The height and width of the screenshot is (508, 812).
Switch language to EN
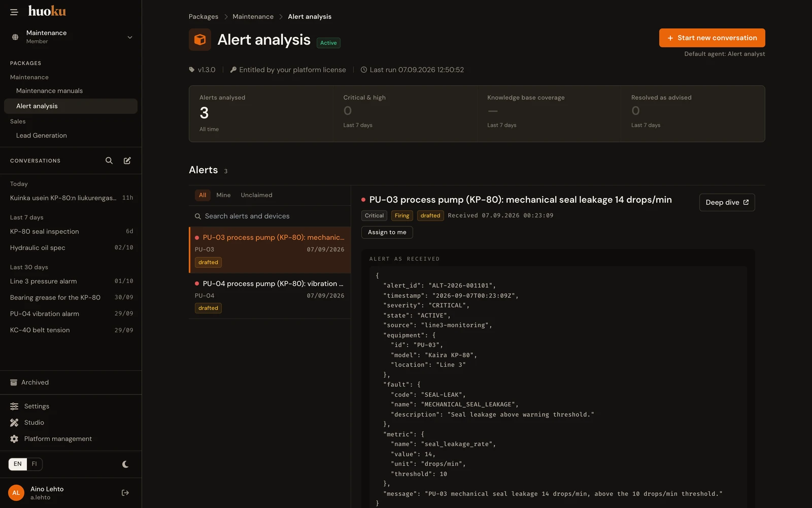[x=18, y=464]
